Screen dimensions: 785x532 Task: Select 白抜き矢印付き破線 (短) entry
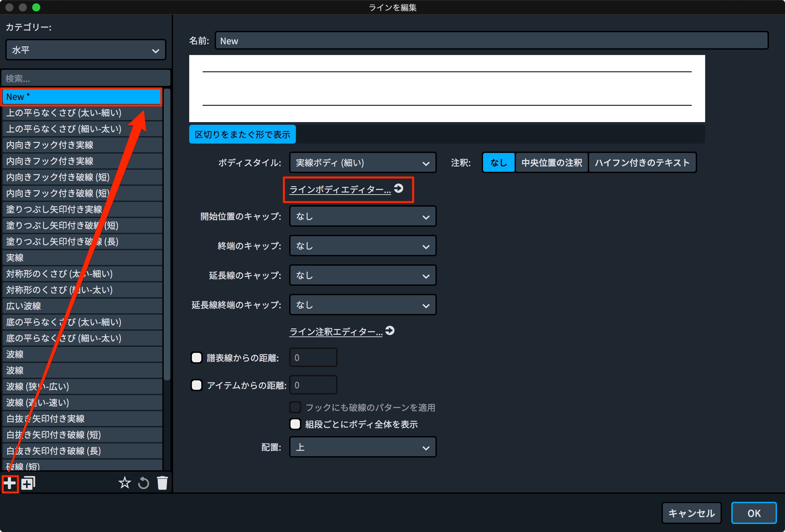click(83, 435)
